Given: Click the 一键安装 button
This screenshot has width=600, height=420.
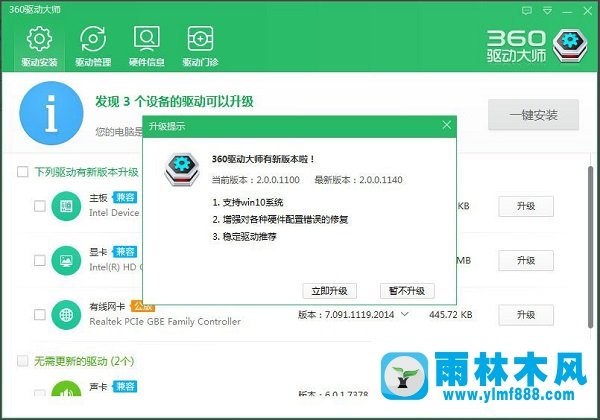Looking at the screenshot, I should coord(533,115).
